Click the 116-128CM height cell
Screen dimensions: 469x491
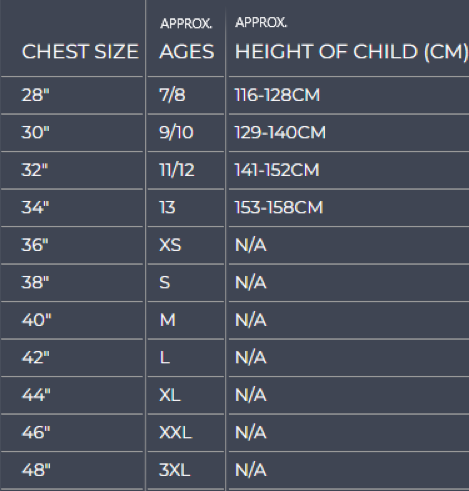tap(277, 95)
